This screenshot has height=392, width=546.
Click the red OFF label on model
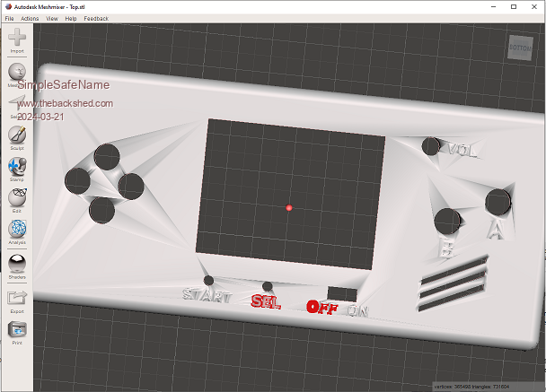tap(321, 307)
